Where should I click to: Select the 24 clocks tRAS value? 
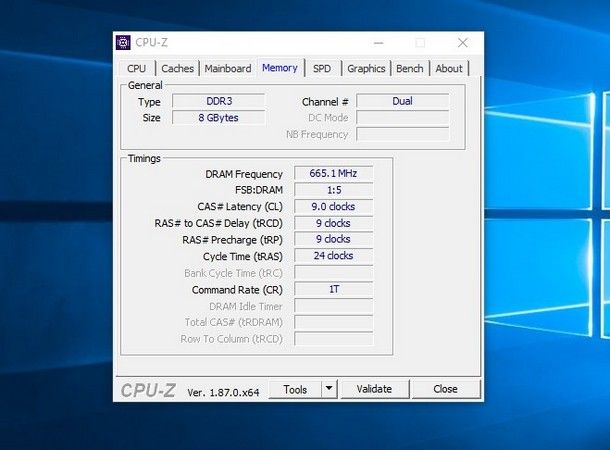click(333, 256)
